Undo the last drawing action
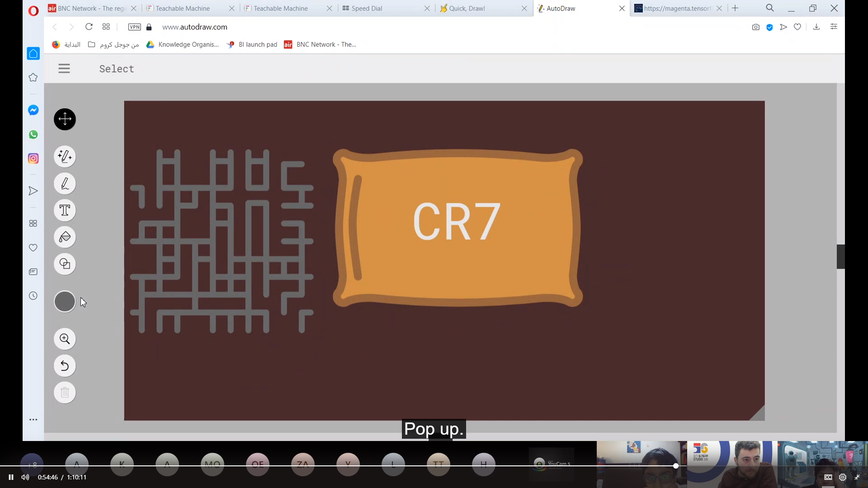 coord(65,366)
